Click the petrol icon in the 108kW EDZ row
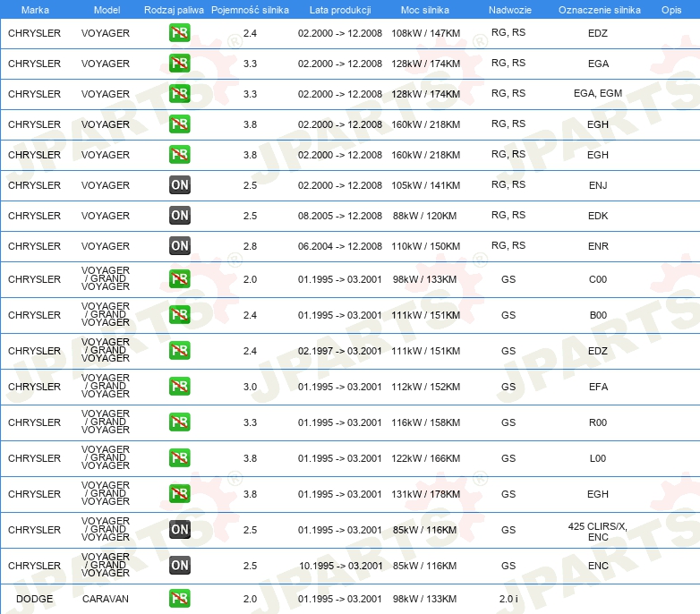 tap(179, 33)
